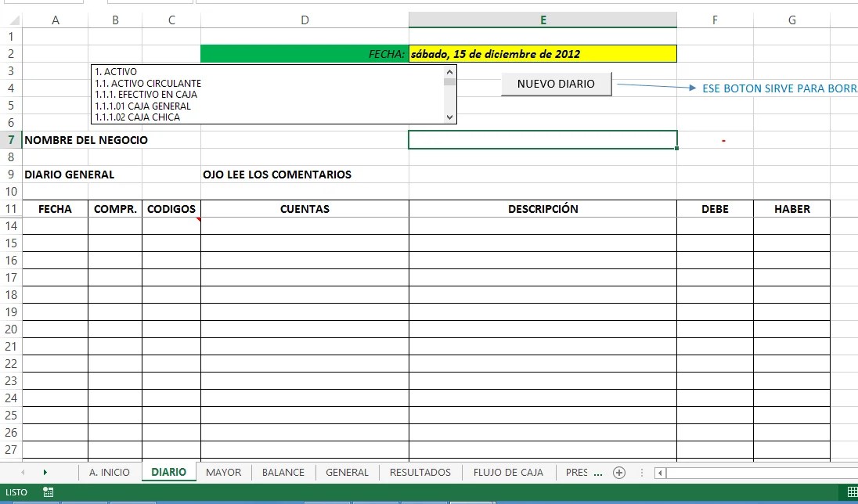The width and height of the screenshot is (858, 504).
Task: Select the DIARIO sheet tab
Action: point(168,472)
